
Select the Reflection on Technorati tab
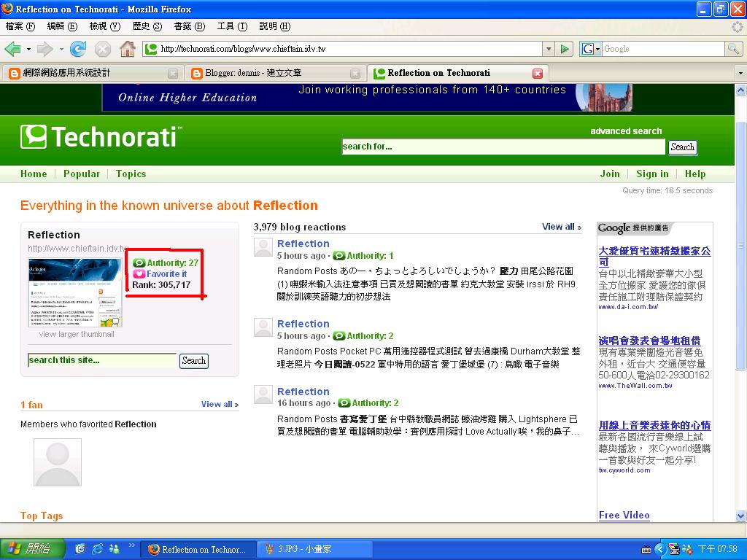(458, 74)
